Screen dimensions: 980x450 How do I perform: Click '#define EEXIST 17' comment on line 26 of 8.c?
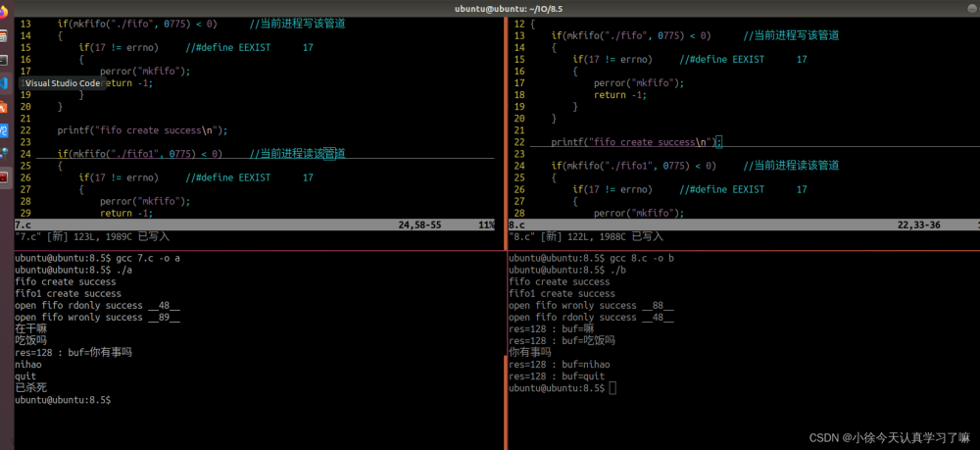point(743,189)
